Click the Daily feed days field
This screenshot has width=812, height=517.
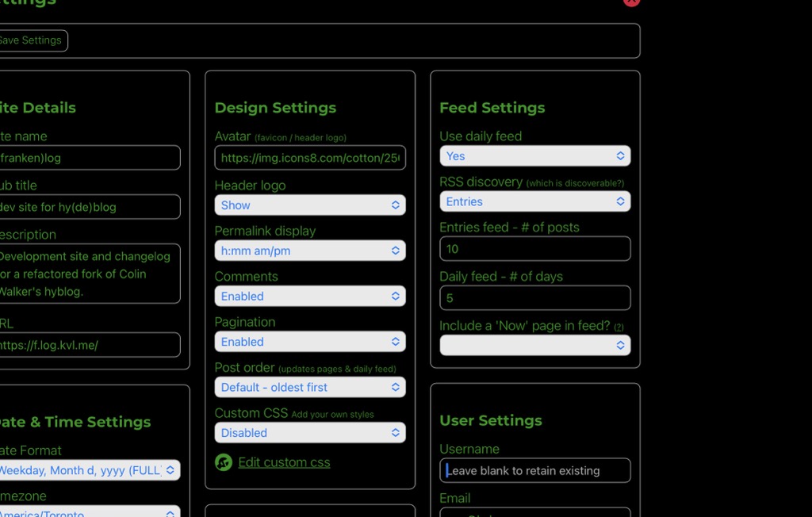click(x=534, y=298)
